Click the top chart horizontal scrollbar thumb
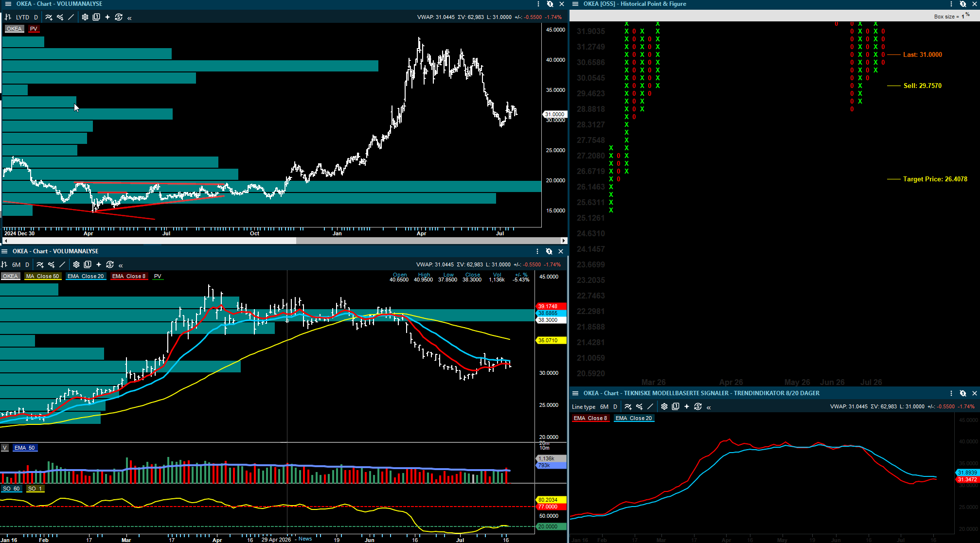980x543 pixels. (428, 241)
